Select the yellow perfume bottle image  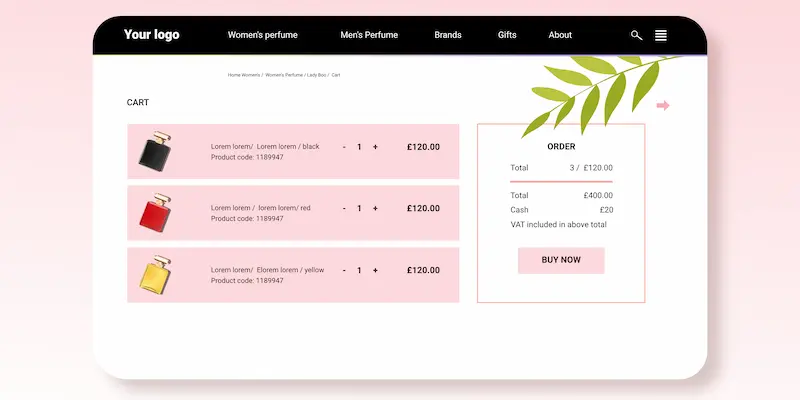[x=154, y=274]
